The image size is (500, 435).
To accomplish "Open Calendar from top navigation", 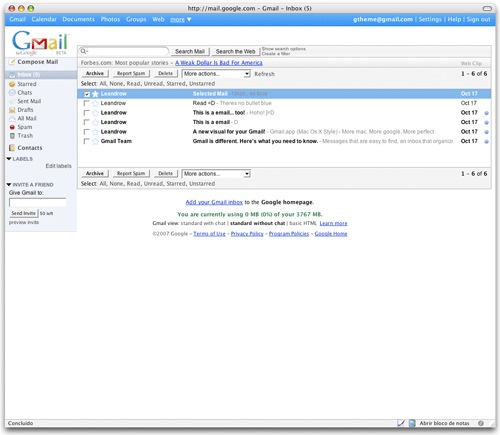I will click(44, 19).
